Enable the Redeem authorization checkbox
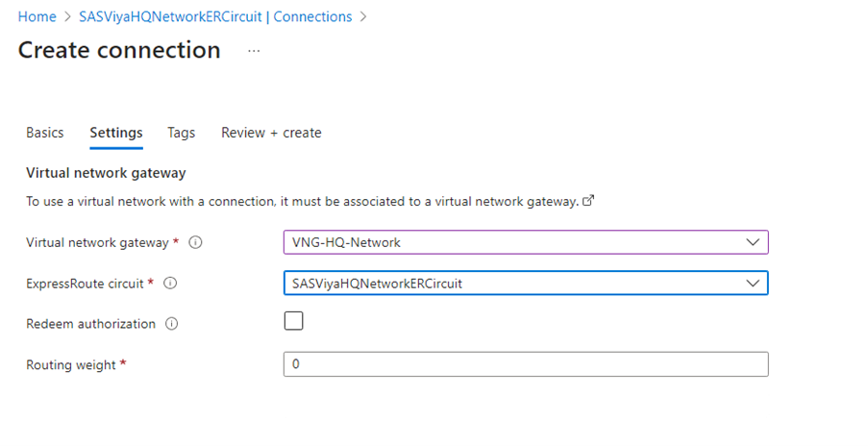This screenshot has height=446, width=868. point(294,321)
